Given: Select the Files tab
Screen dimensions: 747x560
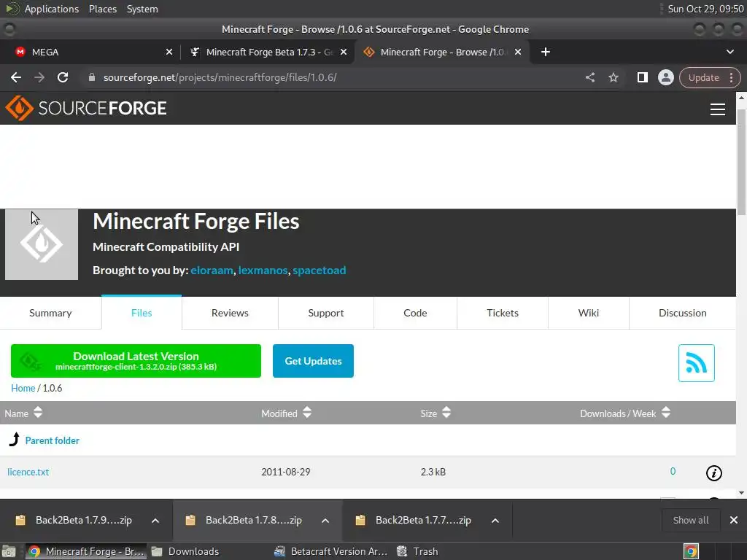Looking at the screenshot, I should click(x=142, y=313).
